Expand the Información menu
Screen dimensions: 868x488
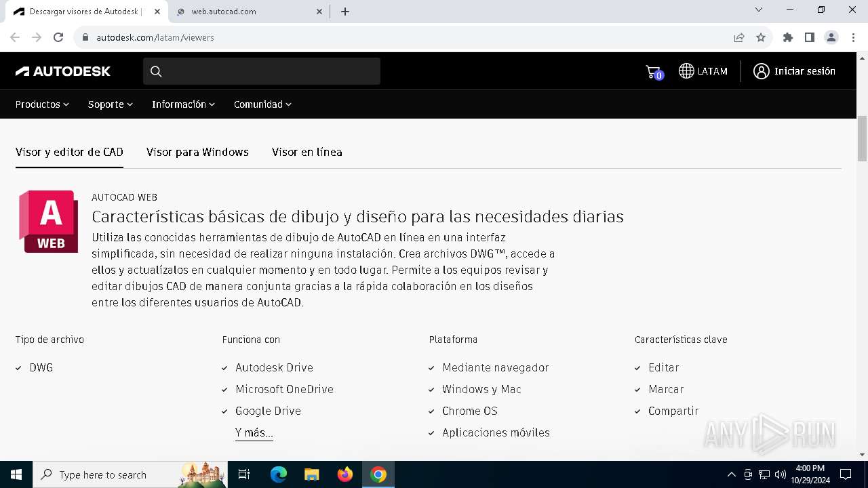(183, 104)
